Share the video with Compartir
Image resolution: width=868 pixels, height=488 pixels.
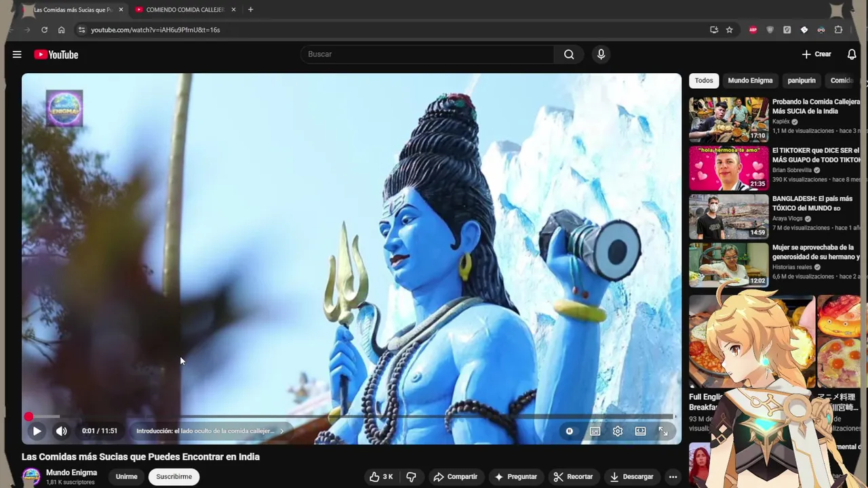(x=455, y=476)
